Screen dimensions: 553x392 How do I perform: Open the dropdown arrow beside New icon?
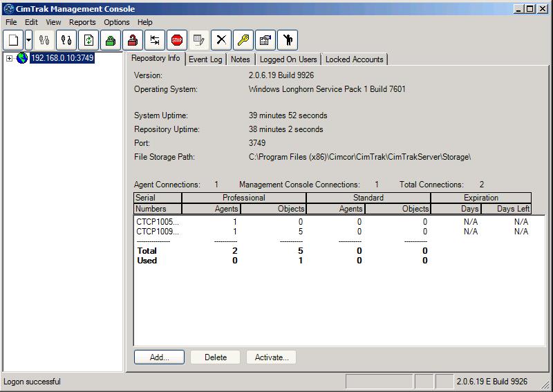28,40
